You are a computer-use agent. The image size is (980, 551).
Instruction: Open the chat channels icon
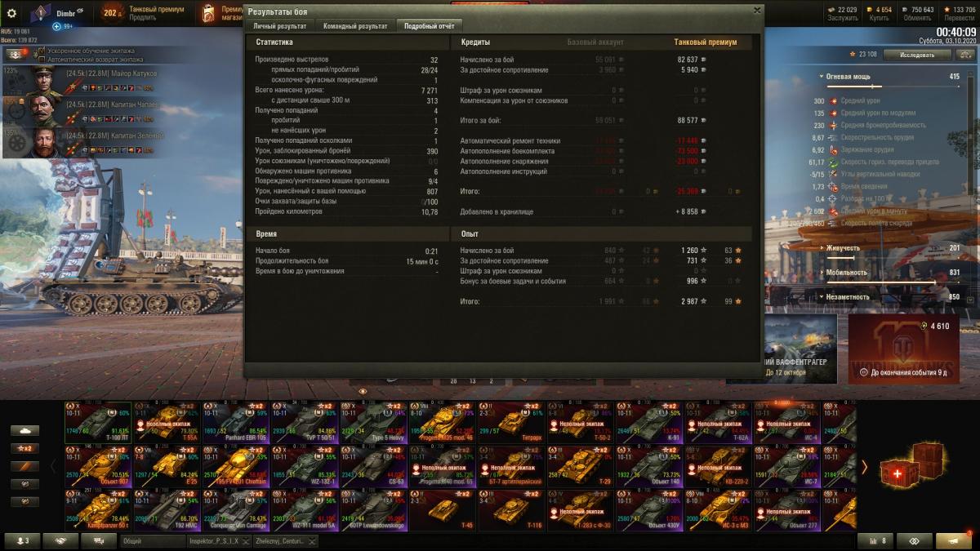click(x=98, y=540)
